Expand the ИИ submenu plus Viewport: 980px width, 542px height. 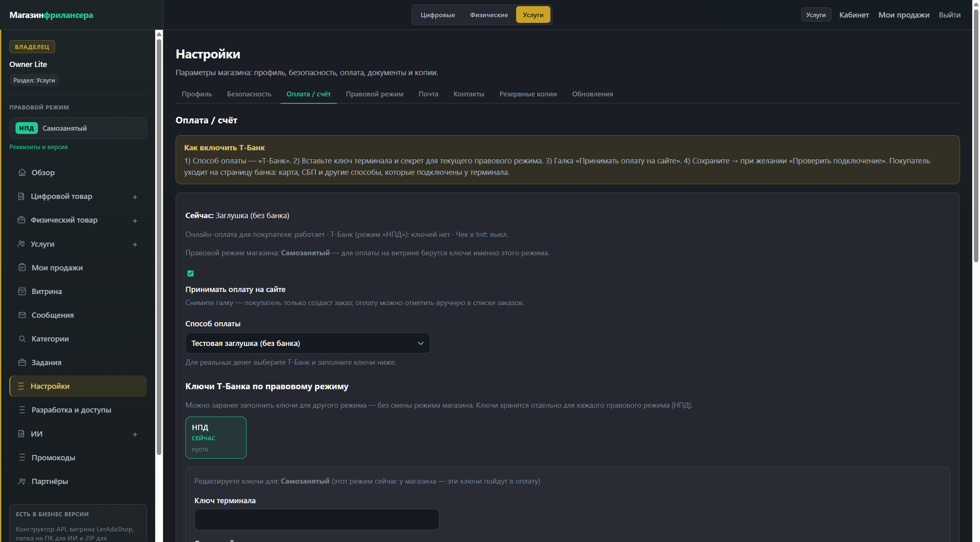point(135,434)
